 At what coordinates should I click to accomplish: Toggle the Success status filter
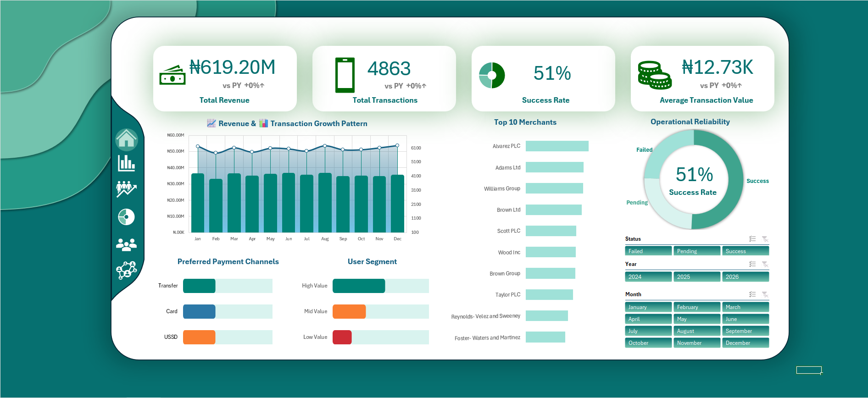tap(746, 251)
